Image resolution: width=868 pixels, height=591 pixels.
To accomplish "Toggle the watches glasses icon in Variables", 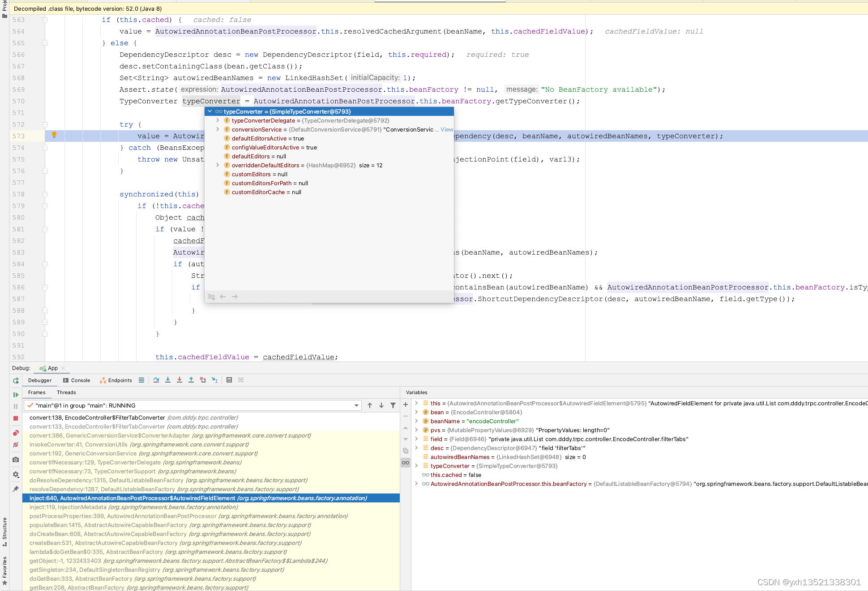I will [406, 463].
